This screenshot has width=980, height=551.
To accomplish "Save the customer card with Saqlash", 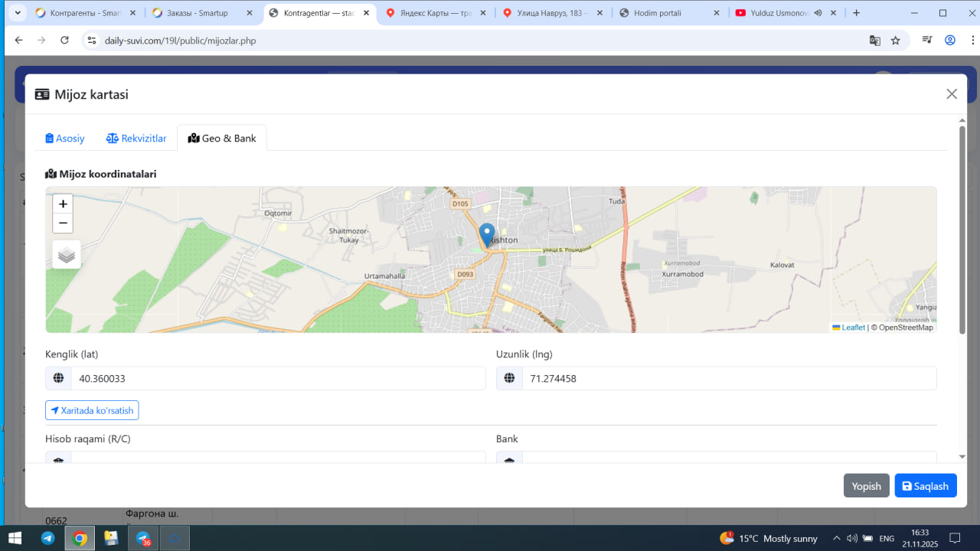I will 926,486.
